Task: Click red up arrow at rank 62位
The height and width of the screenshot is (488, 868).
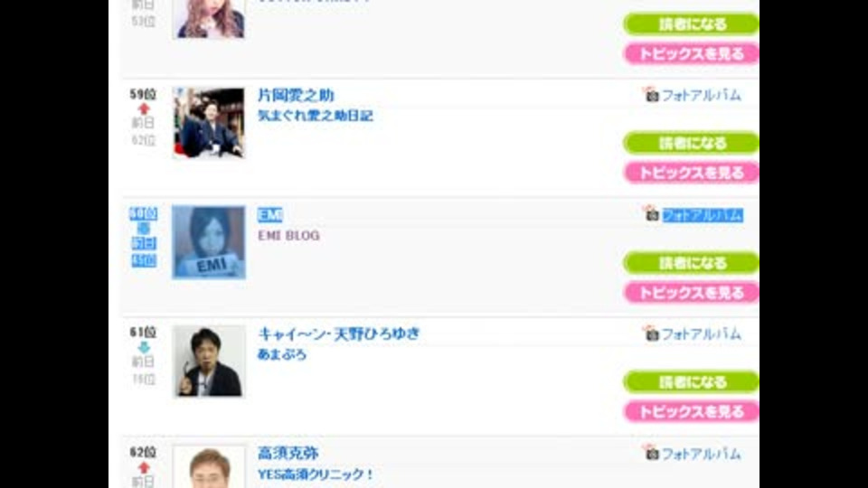Action: (x=144, y=467)
